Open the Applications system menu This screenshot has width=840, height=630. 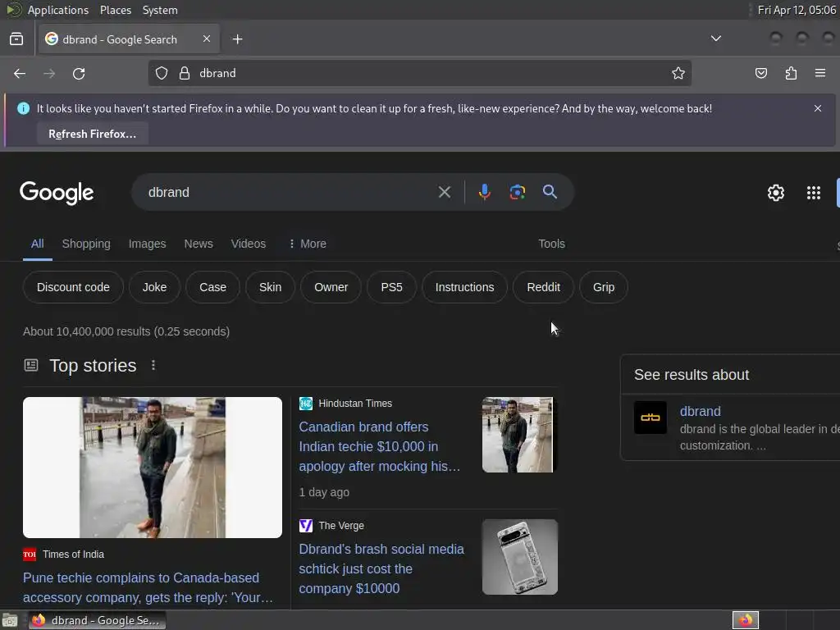coord(58,10)
